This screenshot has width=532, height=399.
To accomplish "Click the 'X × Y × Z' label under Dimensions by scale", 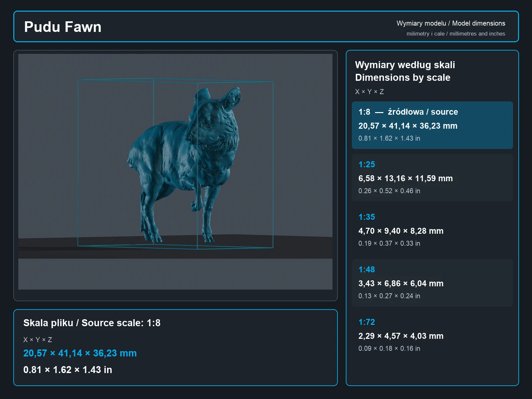I will tap(369, 92).
